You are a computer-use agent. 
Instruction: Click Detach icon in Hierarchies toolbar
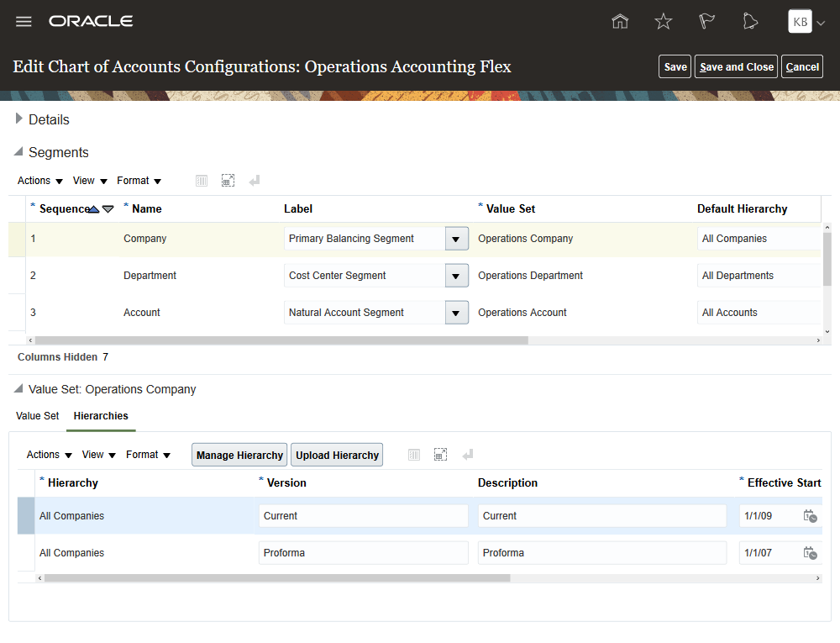point(440,455)
